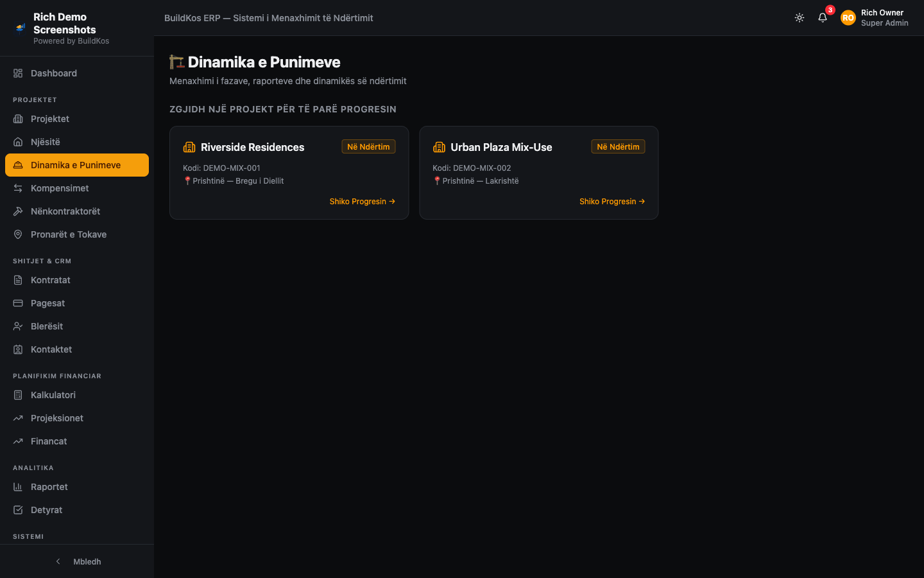Click the Nënkontraktorët hammer icon
The image size is (924, 578).
(18, 211)
